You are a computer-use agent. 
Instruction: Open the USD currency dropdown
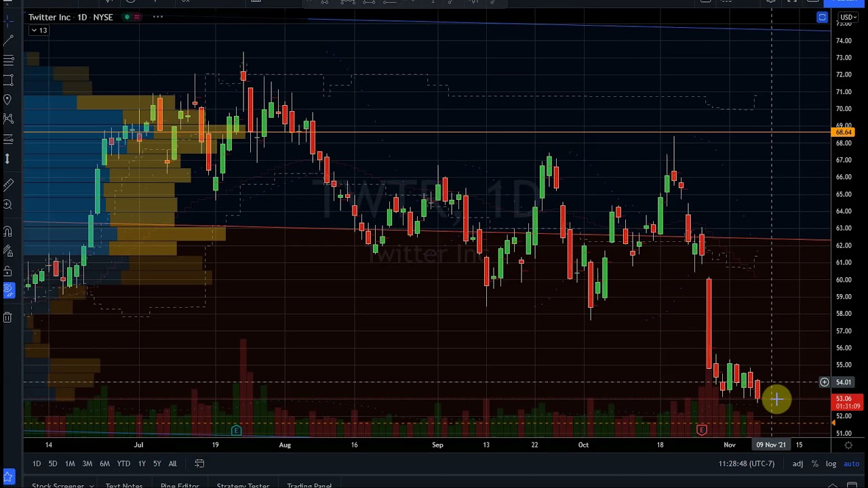coord(848,17)
